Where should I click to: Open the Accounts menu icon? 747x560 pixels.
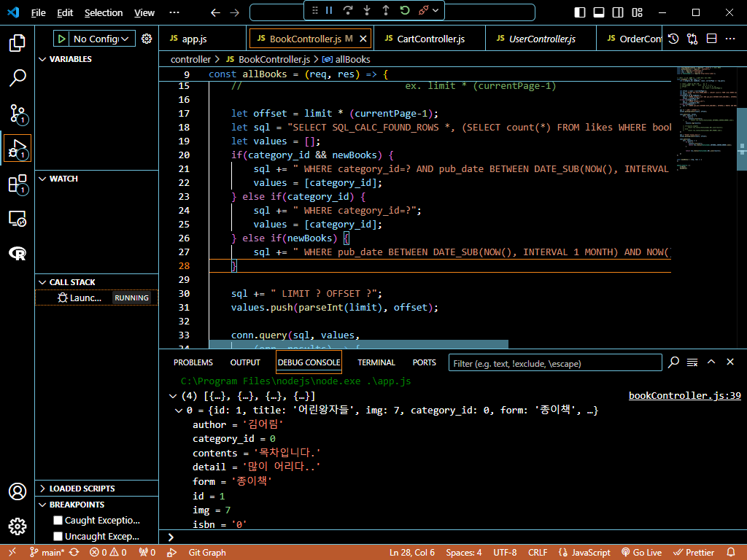click(x=18, y=491)
